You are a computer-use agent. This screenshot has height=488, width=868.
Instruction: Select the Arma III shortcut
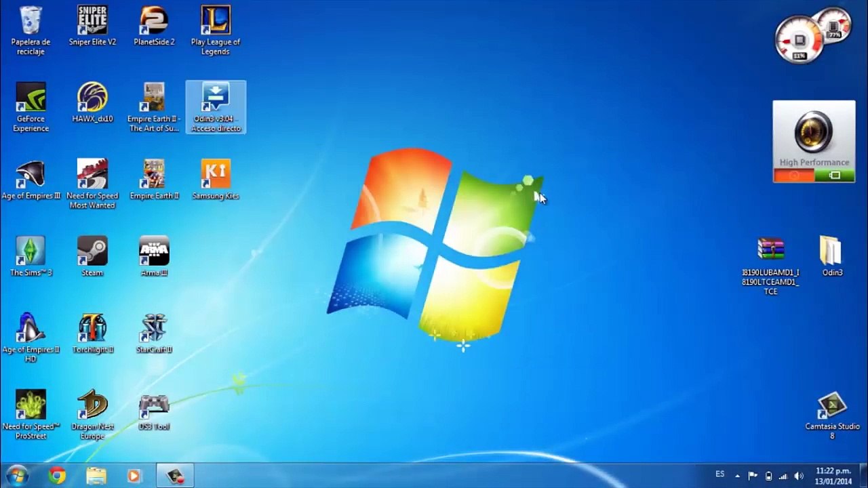tap(154, 257)
